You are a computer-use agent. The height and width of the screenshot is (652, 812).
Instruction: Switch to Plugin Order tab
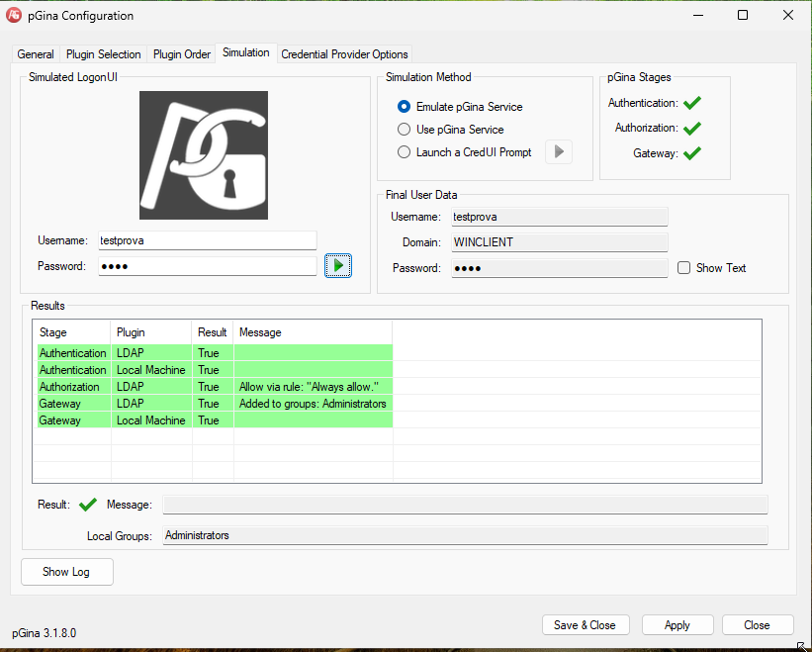coord(182,54)
